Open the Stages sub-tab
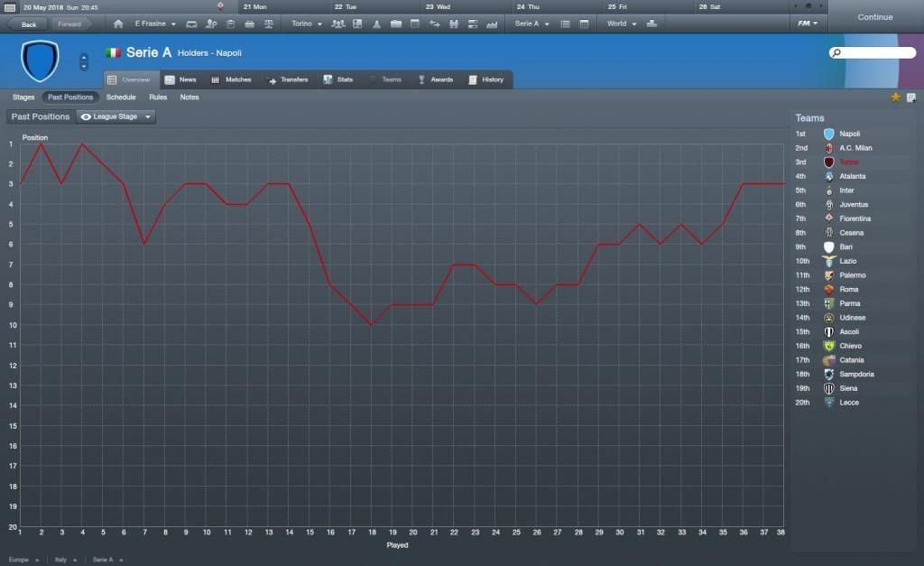This screenshot has height=566, width=924. click(23, 97)
